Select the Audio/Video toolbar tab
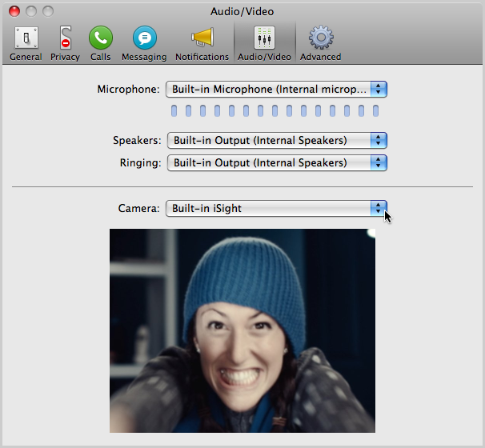This screenshot has height=448, width=485. point(264,43)
